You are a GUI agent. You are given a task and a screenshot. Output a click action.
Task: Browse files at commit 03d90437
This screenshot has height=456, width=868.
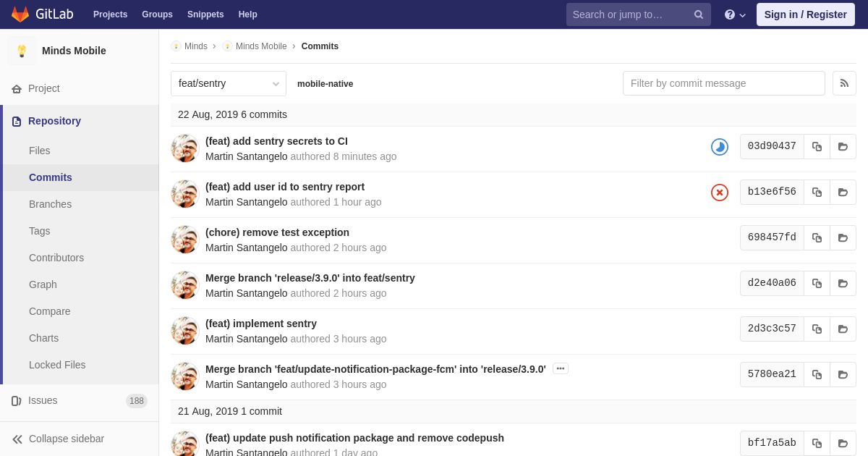[843, 146]
